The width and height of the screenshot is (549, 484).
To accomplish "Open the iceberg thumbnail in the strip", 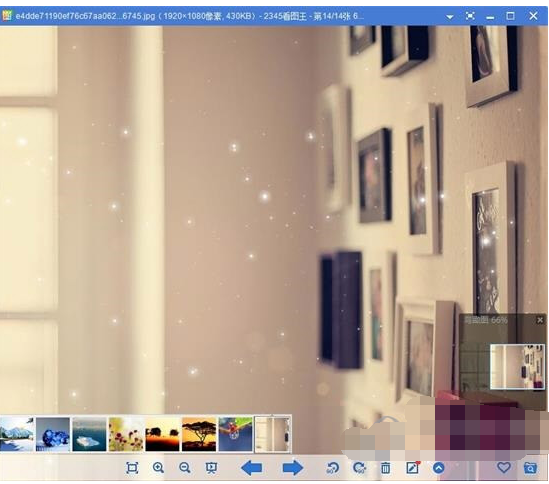I will 89,434.
